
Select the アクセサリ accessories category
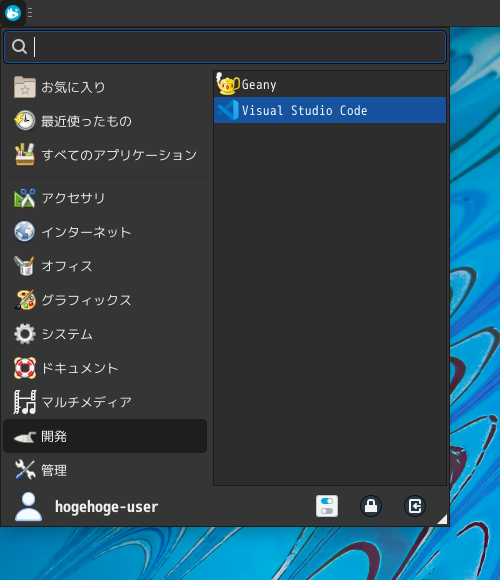tap(105, 198)
